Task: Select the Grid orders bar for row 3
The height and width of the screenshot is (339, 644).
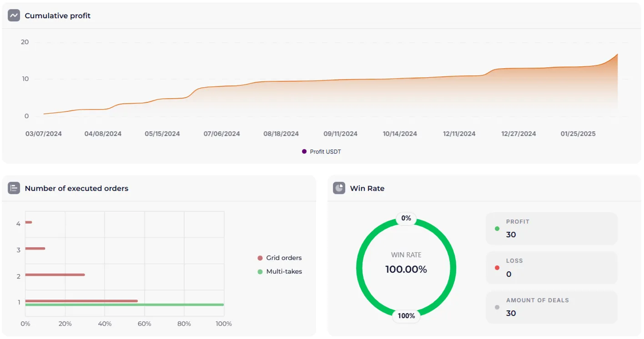Action: tap(35, 249)
